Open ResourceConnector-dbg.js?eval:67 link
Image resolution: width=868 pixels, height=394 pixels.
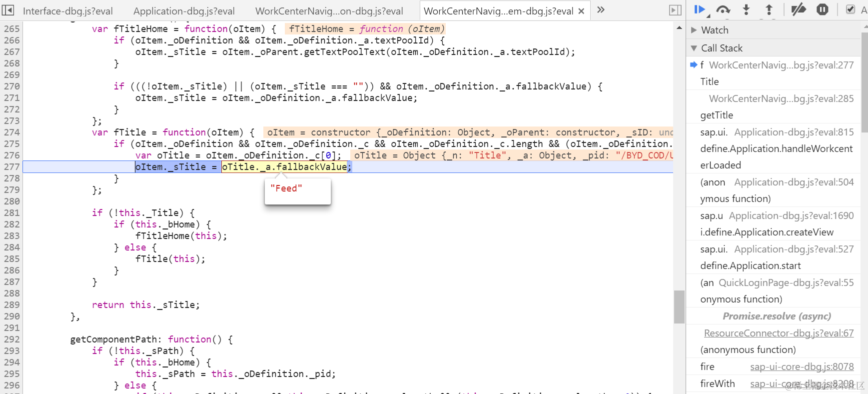(779, 333)
